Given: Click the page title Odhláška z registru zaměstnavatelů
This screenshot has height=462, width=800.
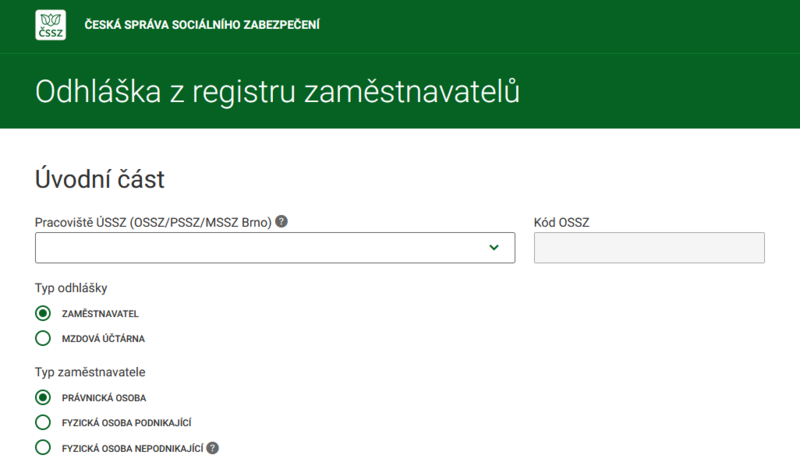Looking at the screenshot, I should pyautogui.click(x=277, y=92).
